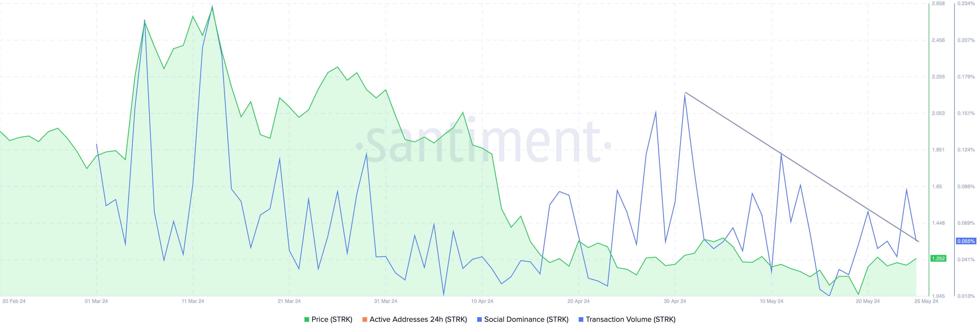Click the 0.207% dominance axis value
Image resolution: width=980 pixels, height=332 pixels.
tap(966, 40)
